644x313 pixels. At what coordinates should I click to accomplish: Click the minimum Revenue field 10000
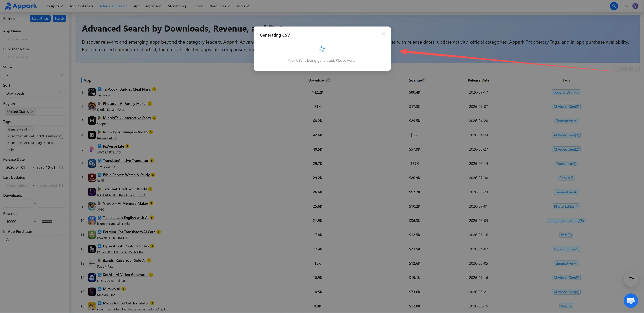click(x=17, y=222)
